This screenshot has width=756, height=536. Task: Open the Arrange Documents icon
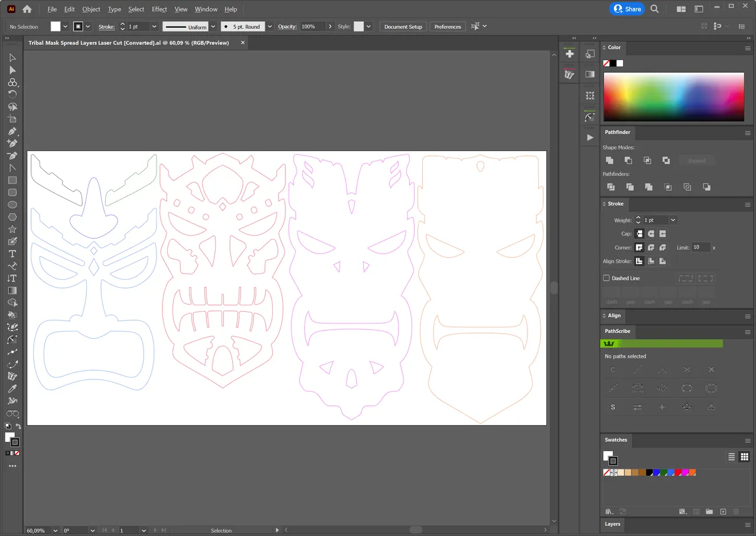pos(681,9)
